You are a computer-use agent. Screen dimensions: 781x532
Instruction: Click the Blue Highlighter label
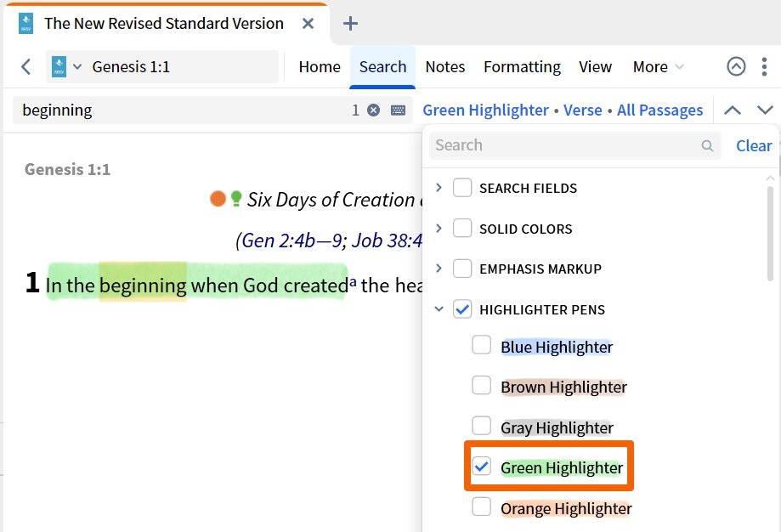[557, 348]
